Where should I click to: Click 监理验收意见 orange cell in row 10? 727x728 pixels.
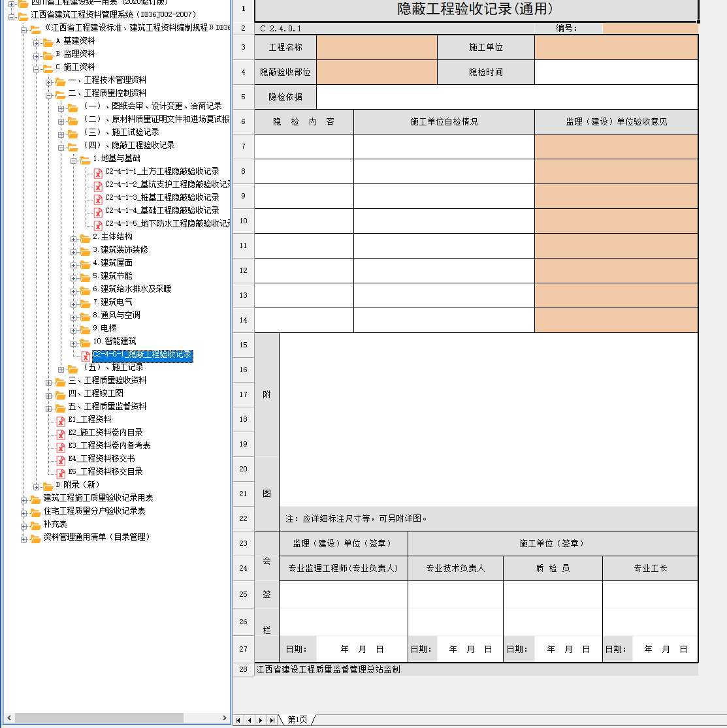click(616, 221)
